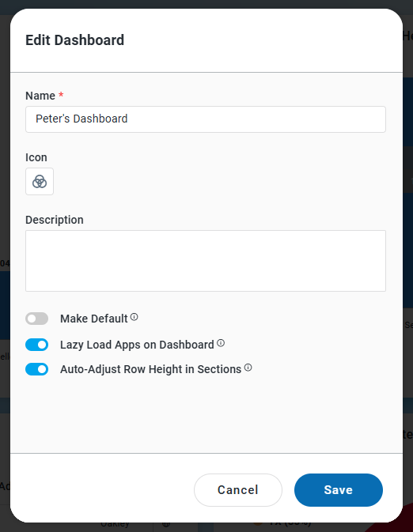Click the Icon label above the picker

tap(36, 157)
